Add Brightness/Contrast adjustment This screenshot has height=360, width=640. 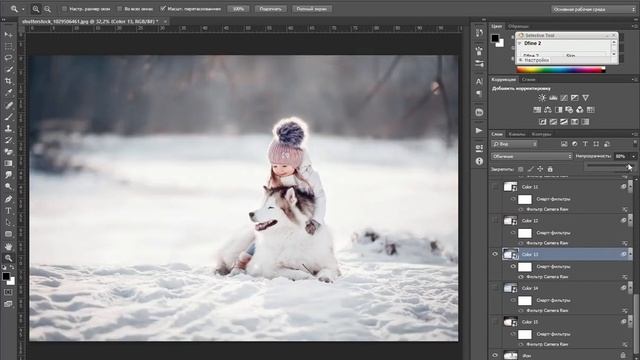[542, 98]
